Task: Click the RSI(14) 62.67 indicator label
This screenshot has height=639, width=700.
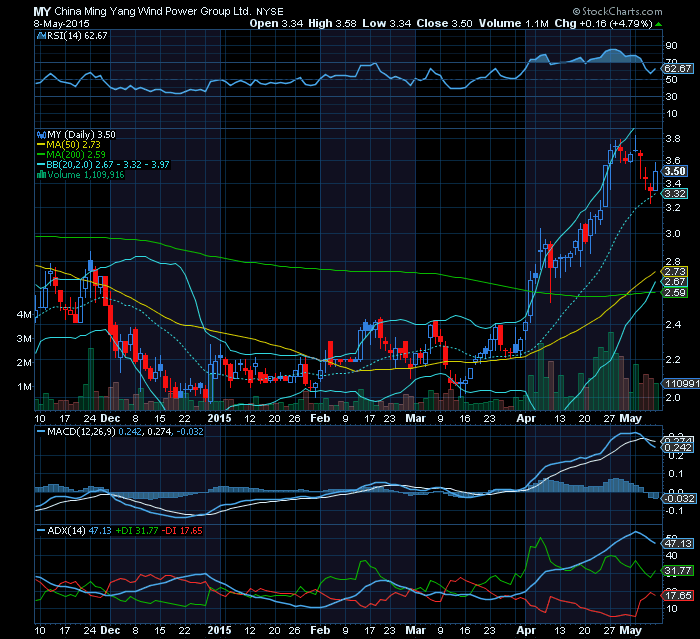Action: 77,36
